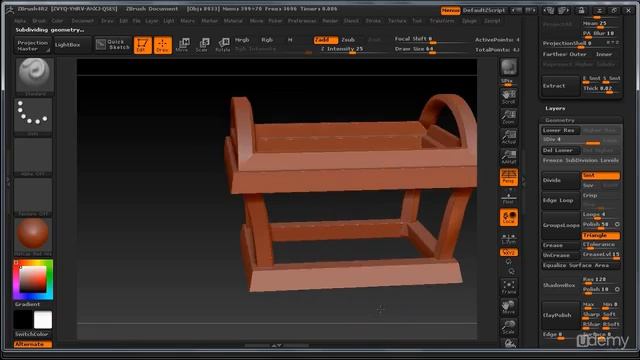This screenshot has width=640, height=360.
Task: Click the AAHalf icon
Action: [x=509, y=157]
